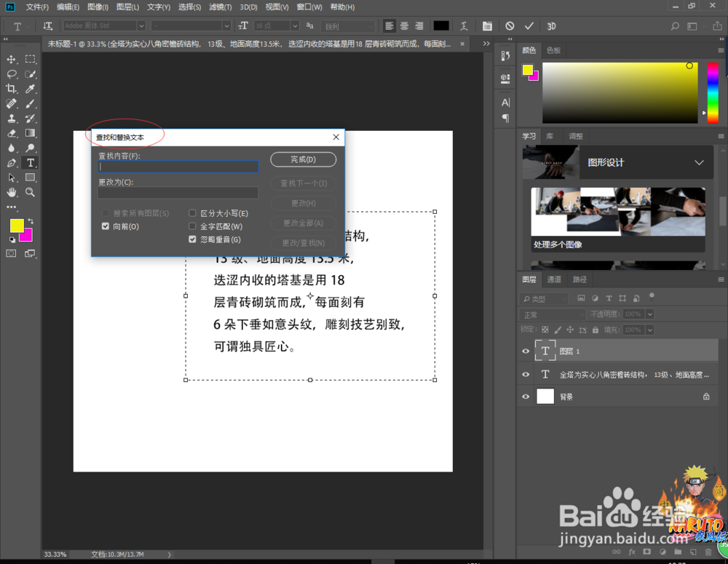The image size is (728, 564).
Task: Commit text edits with checkmark
Action: 529,26
